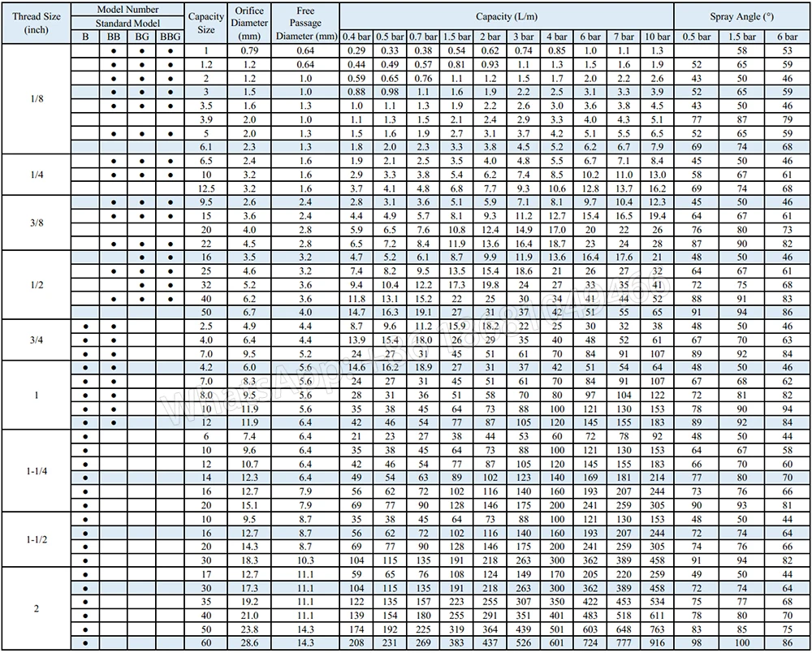Select the capacity value '269' at 0.7 bar
The height and width of the screenshot is (653, 812).
(x=423, y=642)
